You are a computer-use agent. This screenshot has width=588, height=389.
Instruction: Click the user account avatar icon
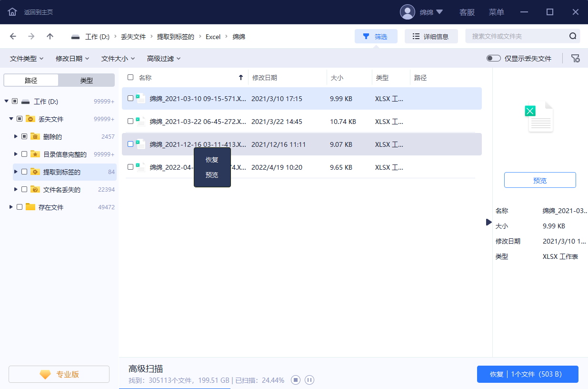407,12
